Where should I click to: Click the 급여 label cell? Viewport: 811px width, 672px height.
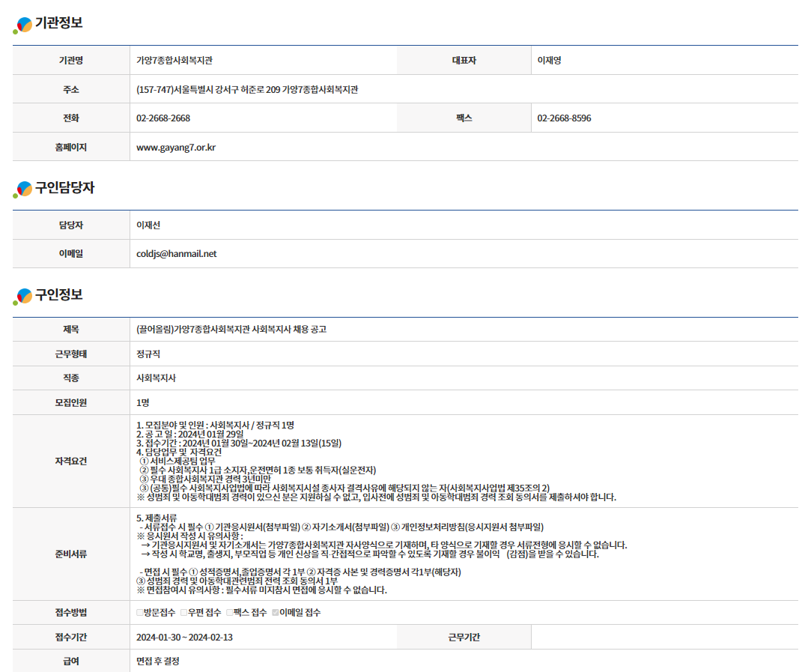tap(71, 661)
